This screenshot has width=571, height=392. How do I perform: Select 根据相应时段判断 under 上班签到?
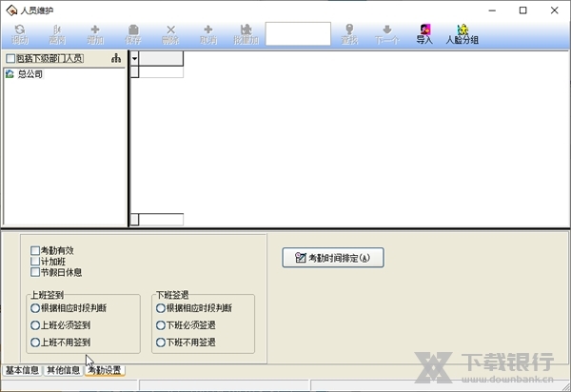point(35,308)
